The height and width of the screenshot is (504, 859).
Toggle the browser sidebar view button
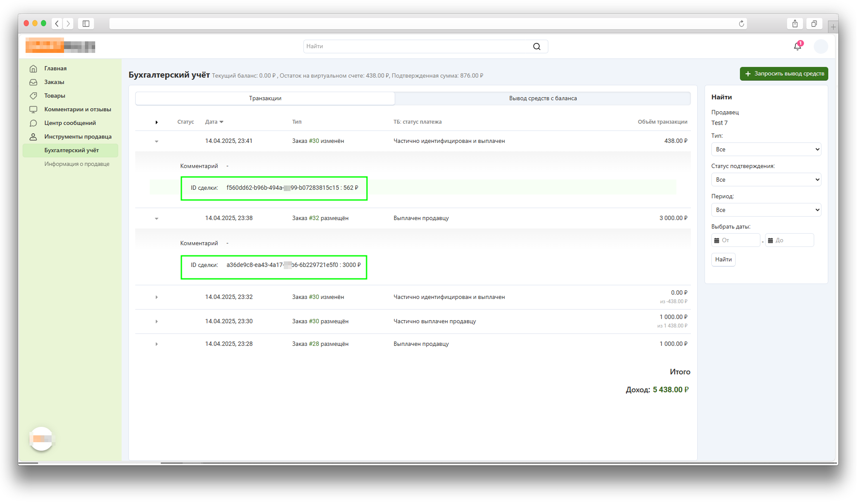pos(86,23)
